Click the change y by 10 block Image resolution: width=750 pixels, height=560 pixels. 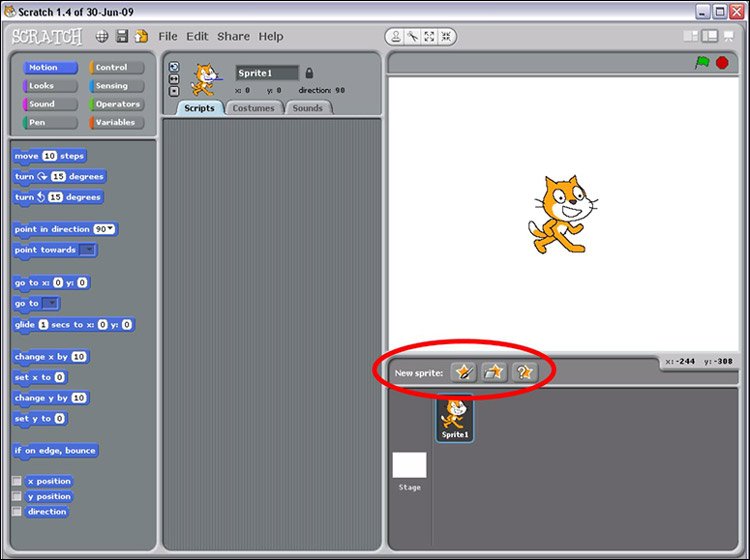click(x=51, y=398)
